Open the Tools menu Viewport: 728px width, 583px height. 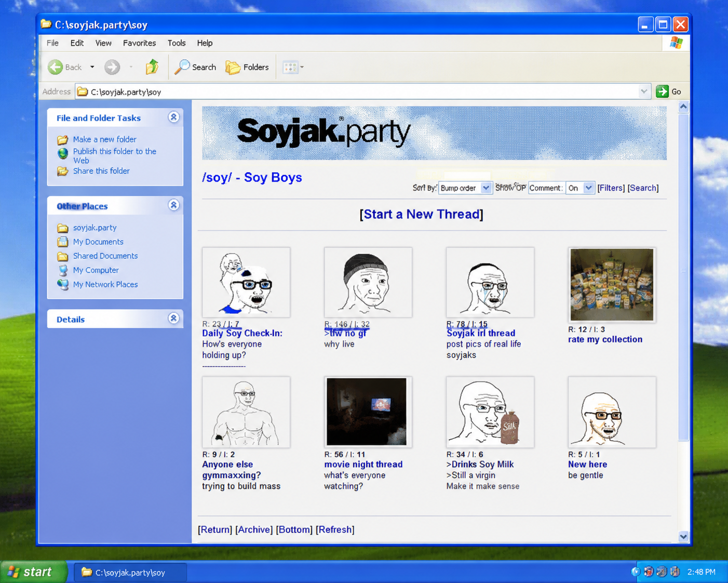[x=177, y=43]
